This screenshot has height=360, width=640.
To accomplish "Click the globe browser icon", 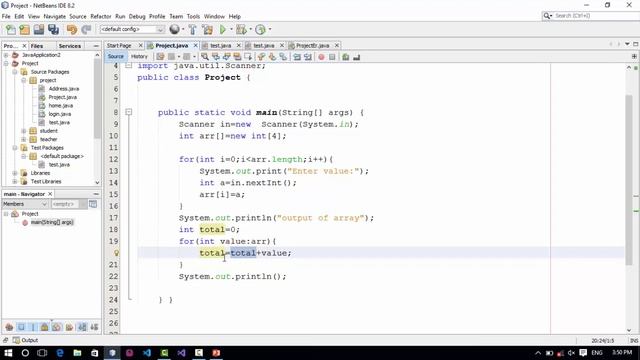I will tap(174, 29).
